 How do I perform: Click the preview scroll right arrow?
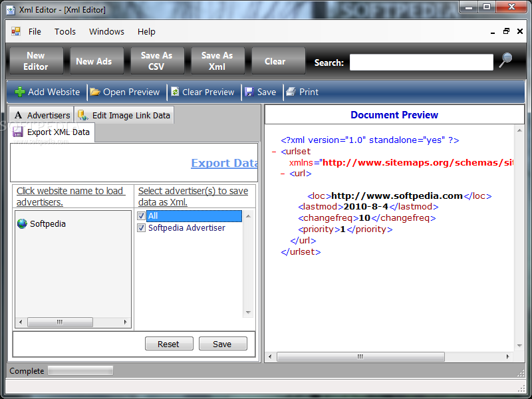tap(507, 356)
